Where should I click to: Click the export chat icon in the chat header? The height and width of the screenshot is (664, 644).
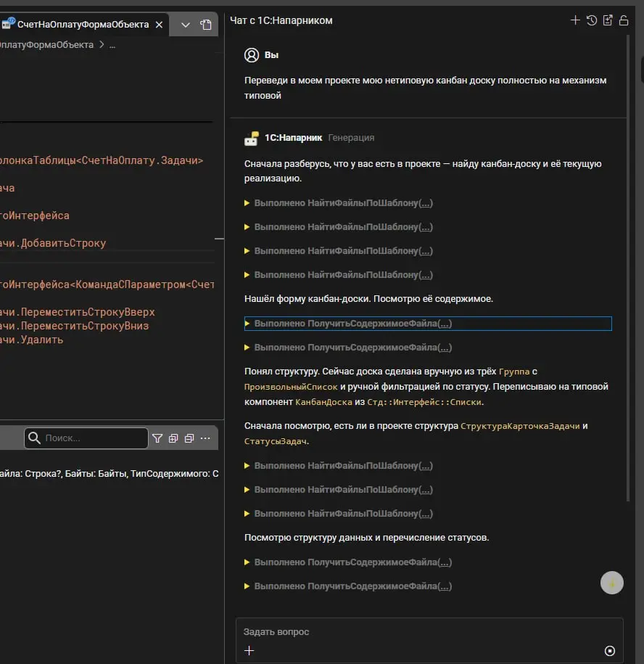tap(608, 20)
